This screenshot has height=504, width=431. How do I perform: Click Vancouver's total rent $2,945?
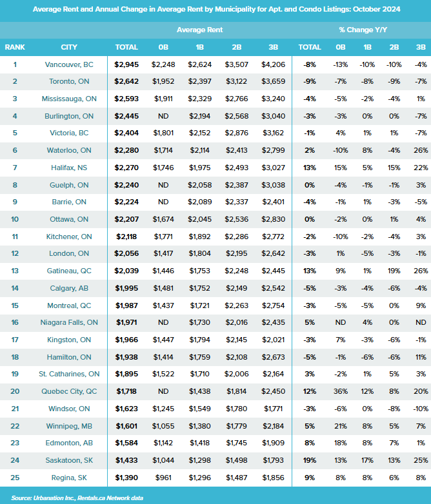click(x=126, y=64)
